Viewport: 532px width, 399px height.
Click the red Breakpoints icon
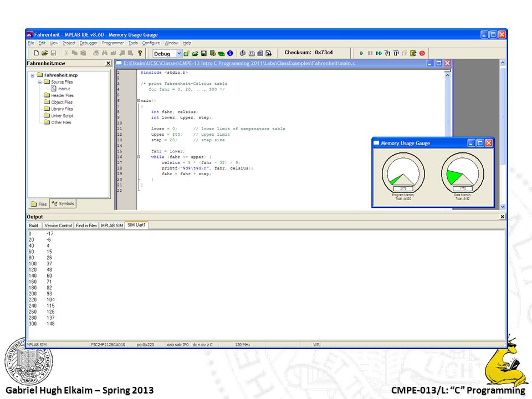point(422,53)
